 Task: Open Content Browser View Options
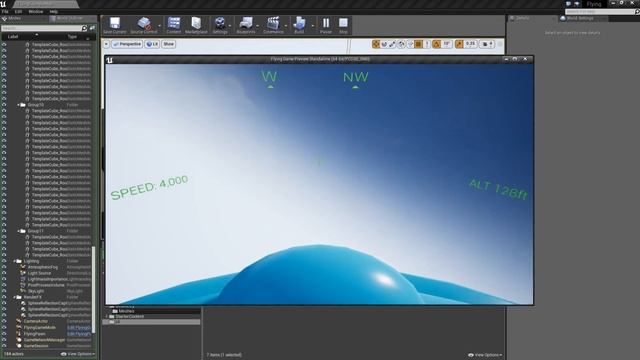485,355
